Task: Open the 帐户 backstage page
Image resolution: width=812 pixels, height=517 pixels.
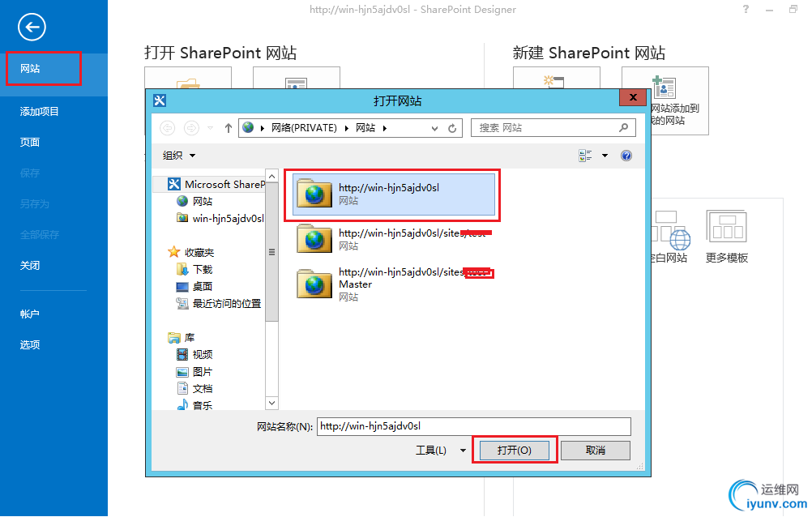Action: pos(30,314)
